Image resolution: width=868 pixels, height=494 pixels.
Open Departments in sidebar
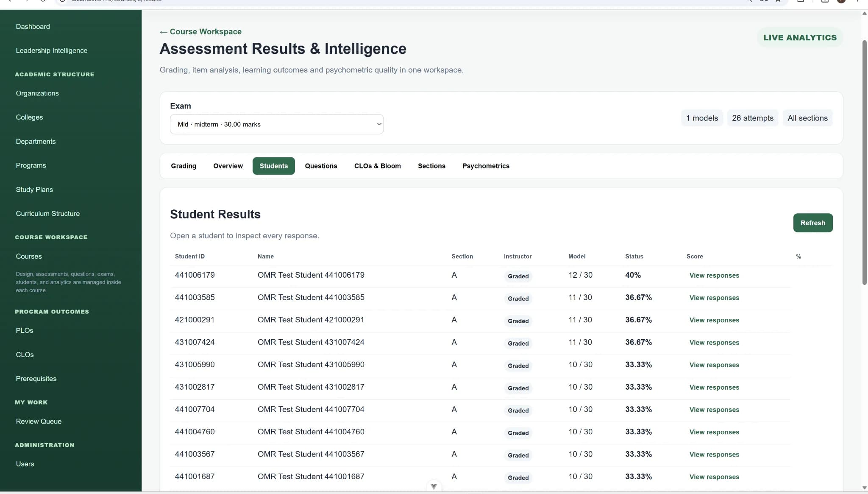pyautogui.click(x=36, y=142)
